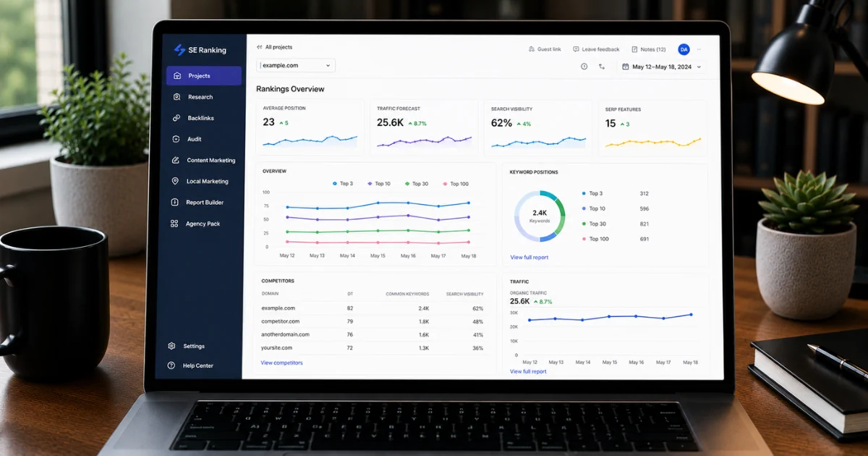
Task: Click anotherdomain.com in Competitors table
Action: pos(286,334)
